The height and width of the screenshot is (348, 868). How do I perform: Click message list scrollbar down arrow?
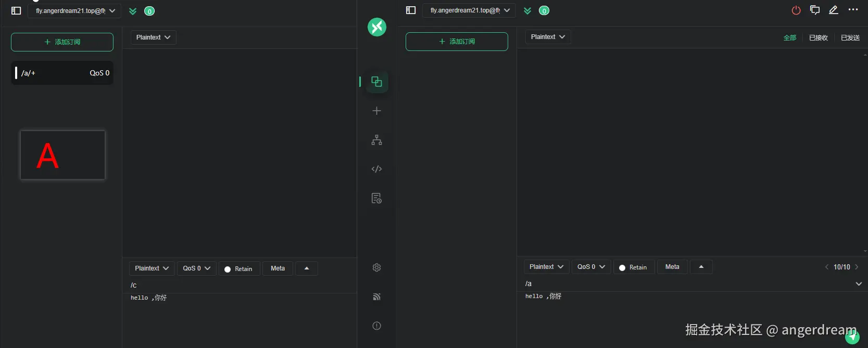pos(865,251)
